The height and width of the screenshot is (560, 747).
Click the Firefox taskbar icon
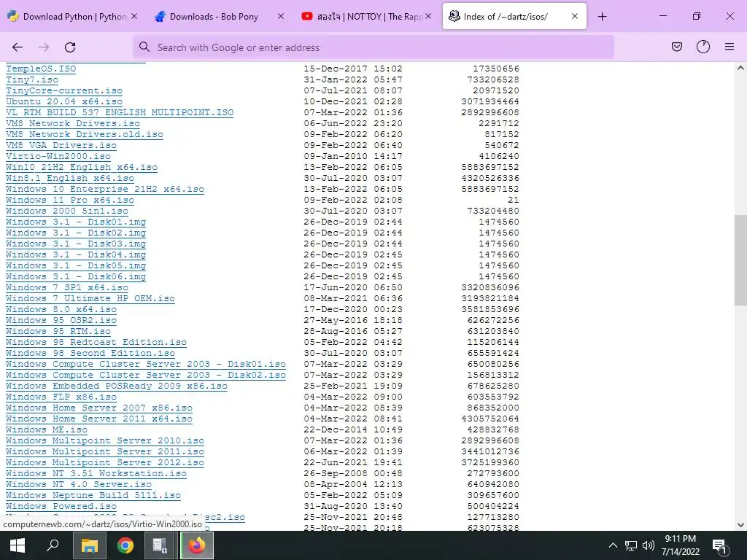196,545
